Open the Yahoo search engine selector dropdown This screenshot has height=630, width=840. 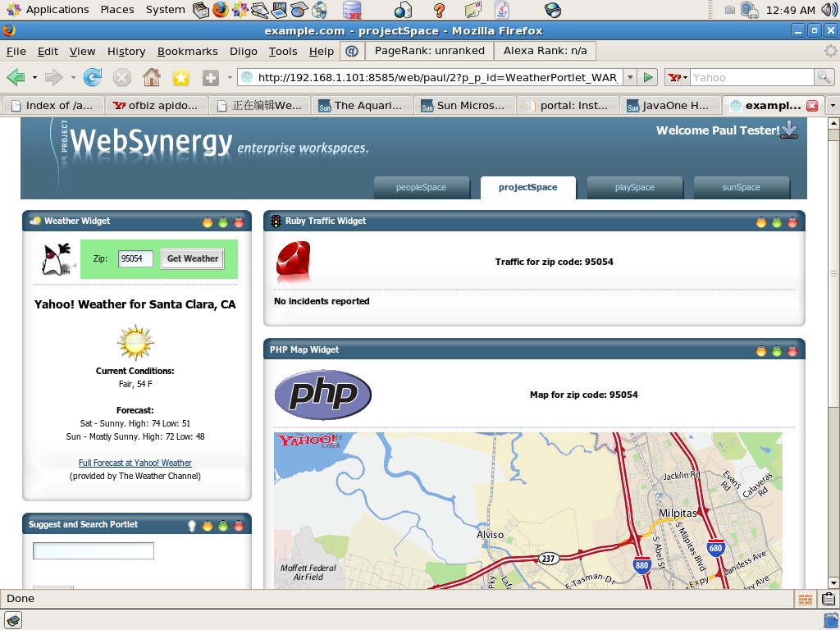(678, 77)
